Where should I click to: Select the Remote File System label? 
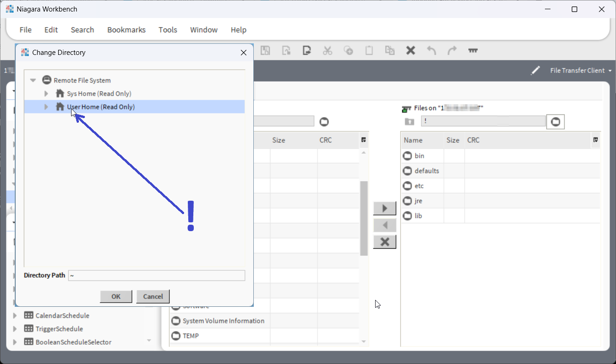click(82, 80)
